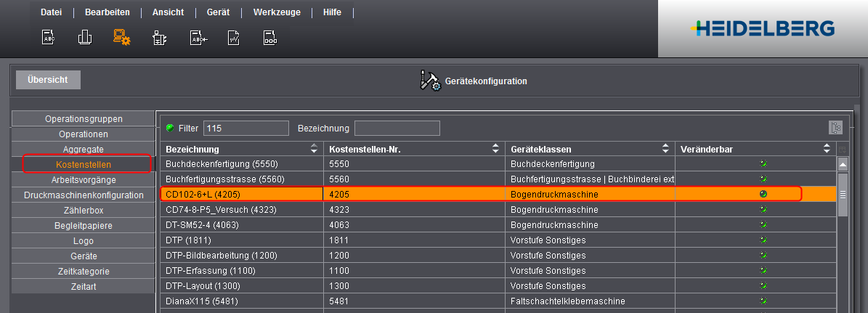
Task: Select Druckmaschinenkonfiguration in the sidebar
Action: tap(84, 195)
